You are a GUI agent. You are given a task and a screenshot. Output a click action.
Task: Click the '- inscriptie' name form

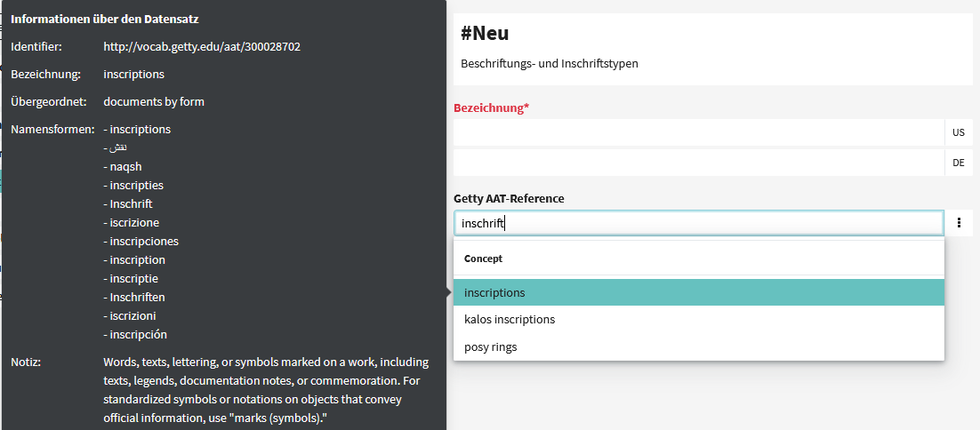(x=131, y=278)
